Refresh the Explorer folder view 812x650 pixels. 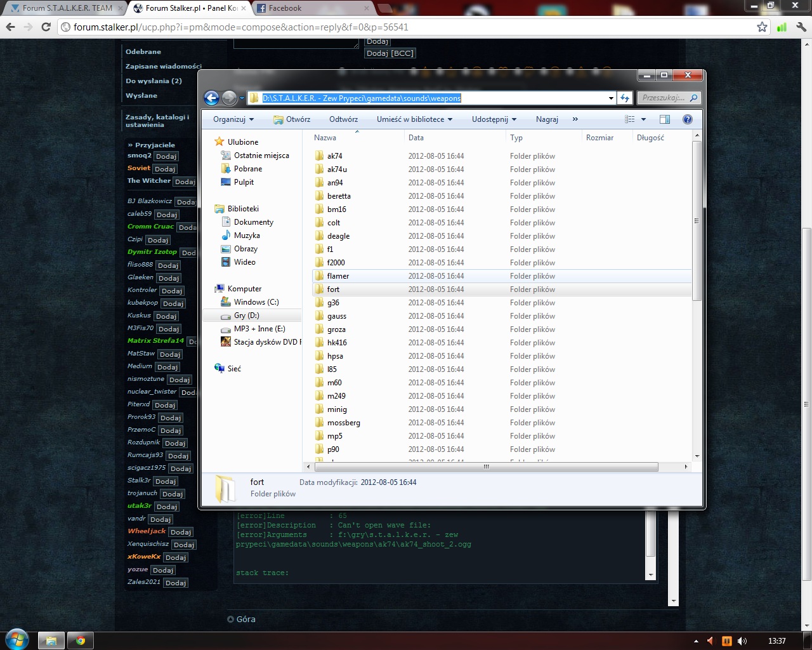click(x=625, y=98)
